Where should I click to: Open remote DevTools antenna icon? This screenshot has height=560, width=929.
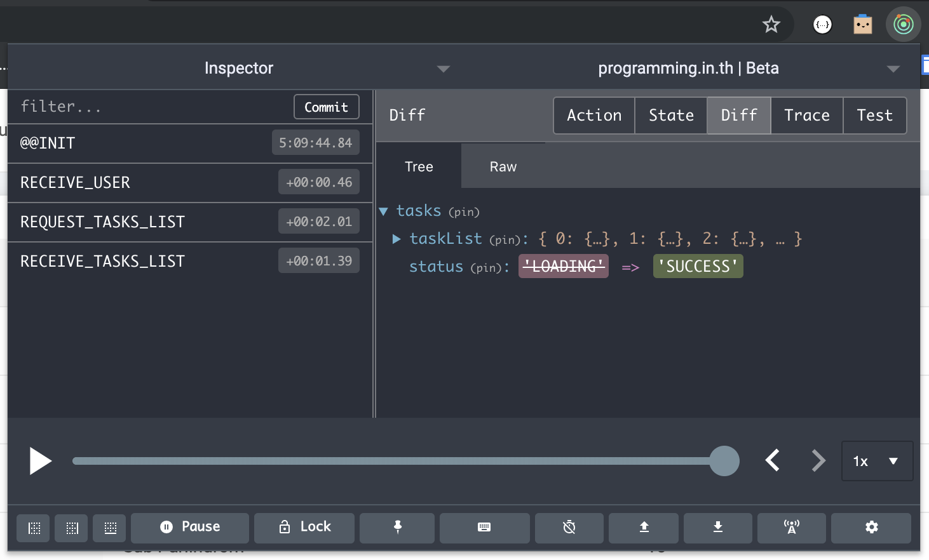(792, 528)
